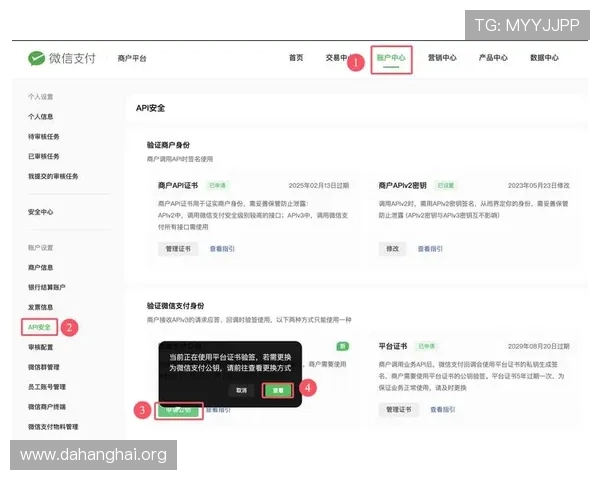Open 银行结算账户 in the sidebar
This screenshot has width=600, height=480.
pyautogui.click(x=47, y=287)
